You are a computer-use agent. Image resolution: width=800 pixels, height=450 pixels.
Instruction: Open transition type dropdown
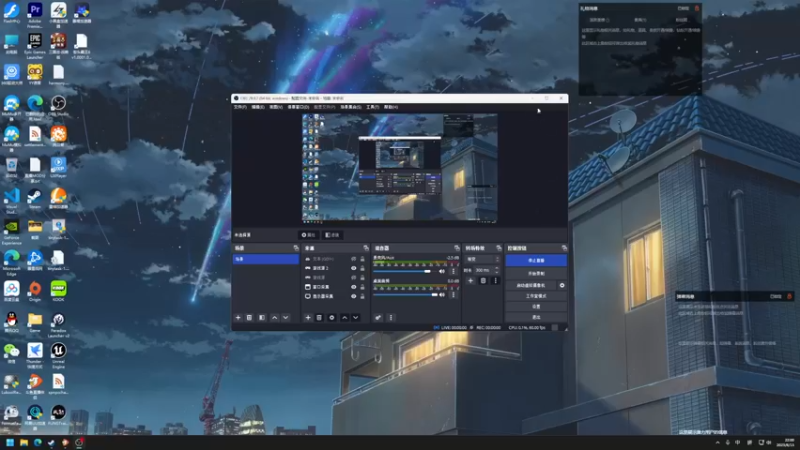(483, 259)
